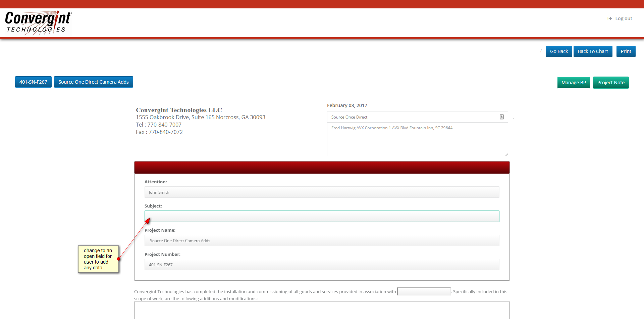Focus the Source Once Direct company field
The width and height of the screenshot is (644, 319).
pos(417,117)
